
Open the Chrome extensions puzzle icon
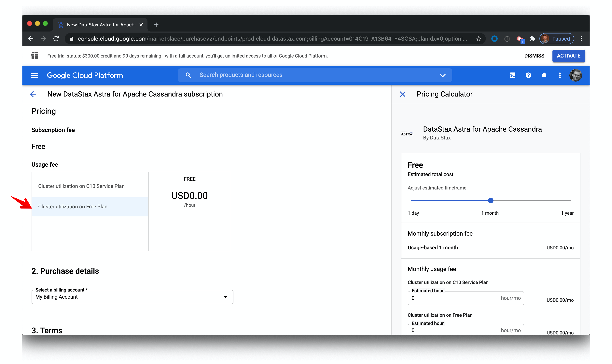tap(532, 39)
